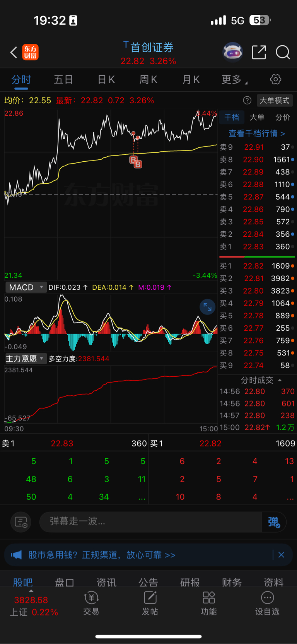Switch to 五日 chart tab
The height and width of the screenshot is (644, 297).
pyautogui.click(x=63, y=80)
